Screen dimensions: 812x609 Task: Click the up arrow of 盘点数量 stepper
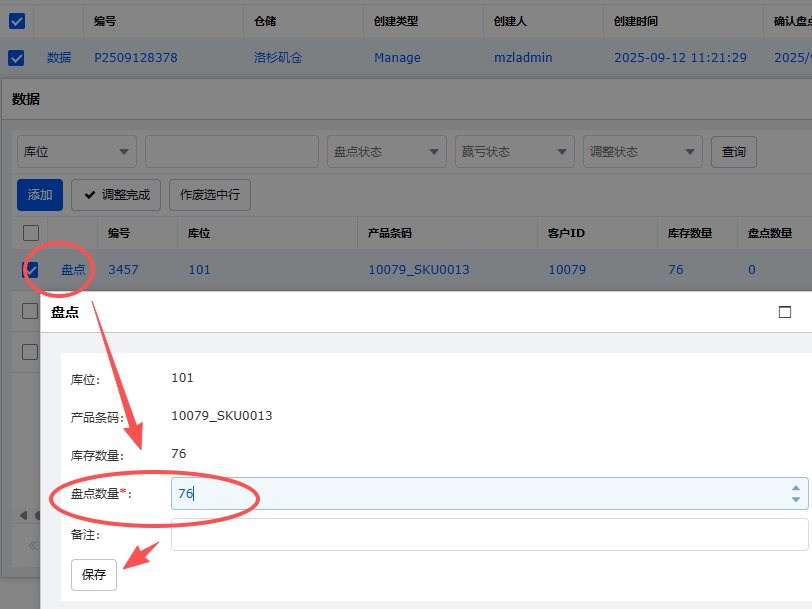796,488
